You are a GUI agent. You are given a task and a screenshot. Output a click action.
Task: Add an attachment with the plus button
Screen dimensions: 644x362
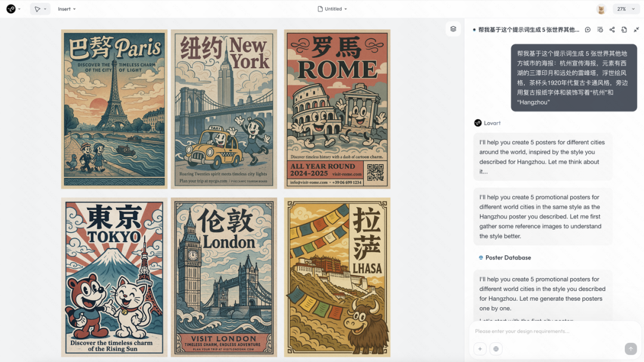(479, 349)
